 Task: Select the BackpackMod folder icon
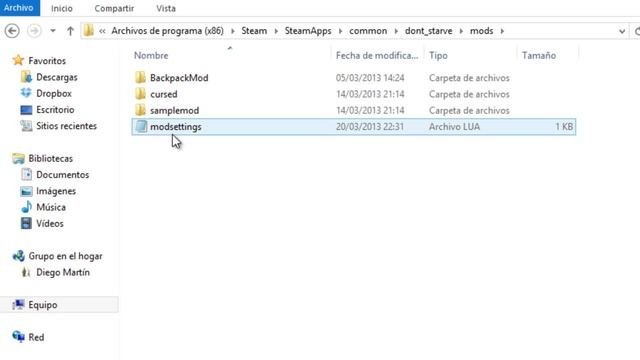140,78
